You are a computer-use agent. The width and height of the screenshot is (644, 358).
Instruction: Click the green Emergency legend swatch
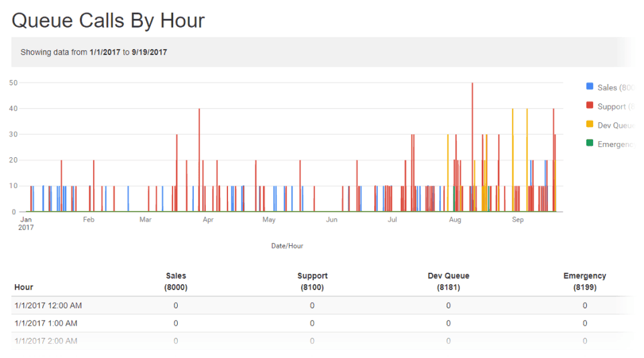[590, 143]
